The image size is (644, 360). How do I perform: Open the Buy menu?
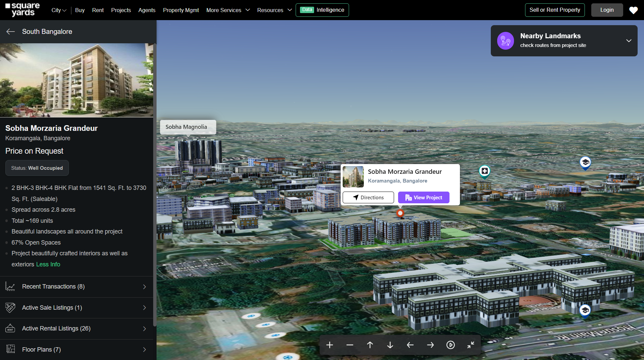80,10
